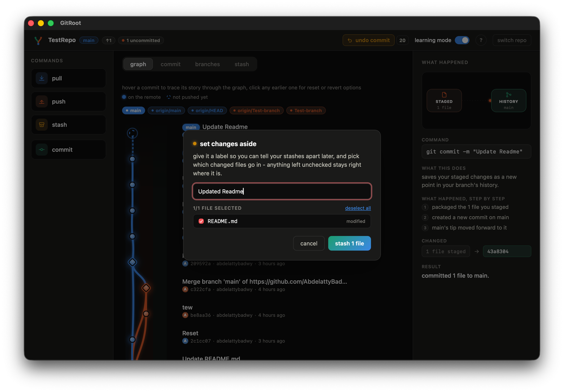Select the orange diamond merge node in graph
564x392 pixels.
pyautogui.click(x=146, y=288)
